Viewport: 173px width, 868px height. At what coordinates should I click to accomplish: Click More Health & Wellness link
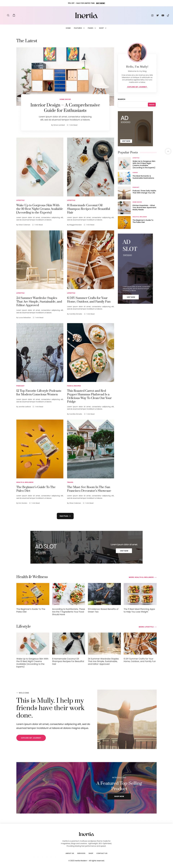pyautogui.click(x=142, y=577)
